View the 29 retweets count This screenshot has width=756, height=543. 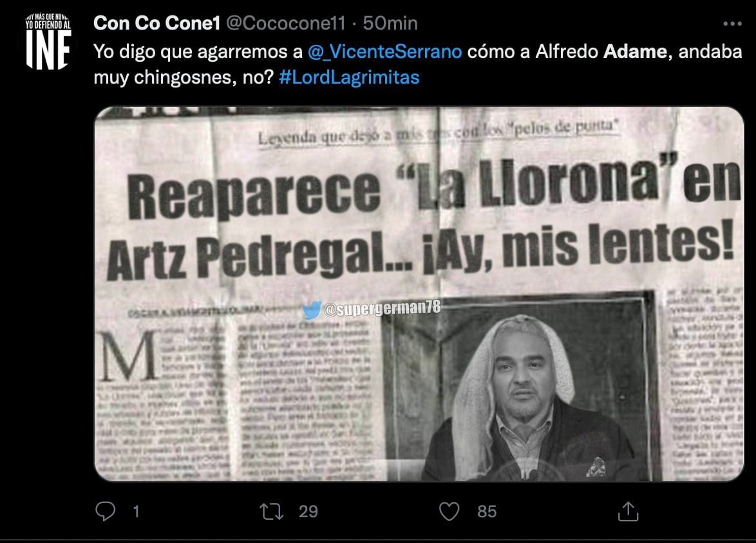tap(308, 511)
